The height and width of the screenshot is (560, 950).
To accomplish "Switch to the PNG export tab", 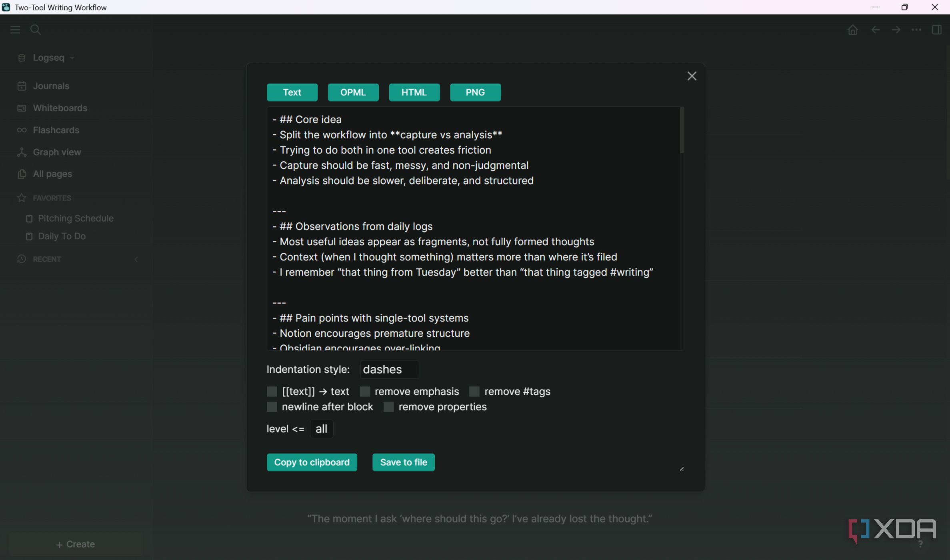I will coord(475,92).
